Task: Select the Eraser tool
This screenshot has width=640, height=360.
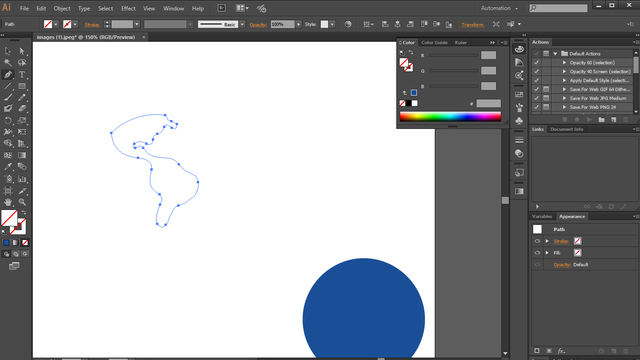Action: point(22,109)
